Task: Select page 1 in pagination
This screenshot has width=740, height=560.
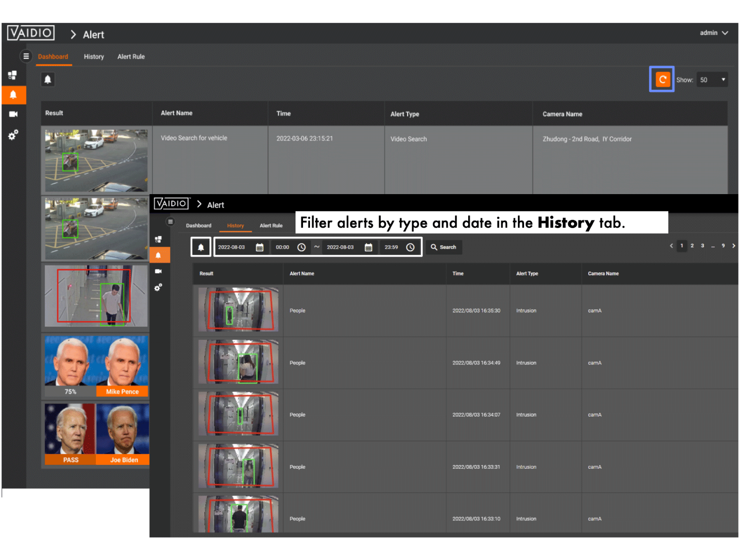Action: click(682, 246)
